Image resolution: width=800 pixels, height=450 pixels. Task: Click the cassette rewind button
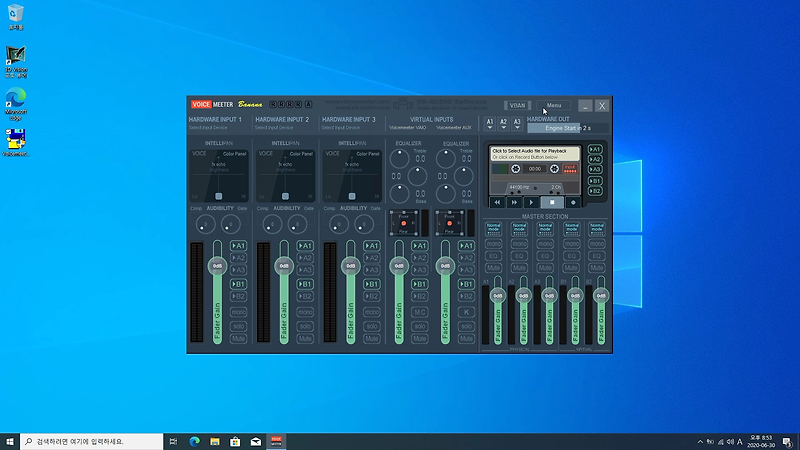point(497,203)
